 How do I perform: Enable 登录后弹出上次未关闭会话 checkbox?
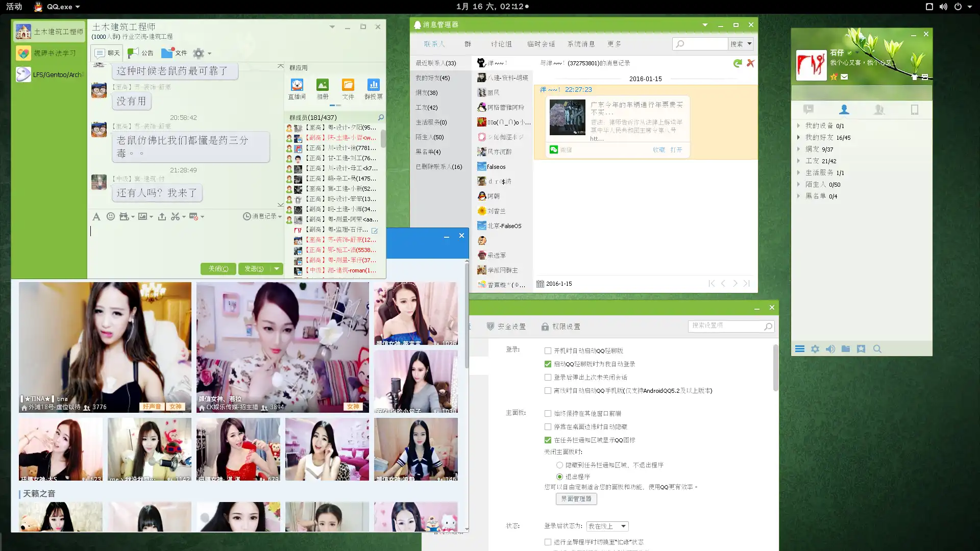[548, 378]
